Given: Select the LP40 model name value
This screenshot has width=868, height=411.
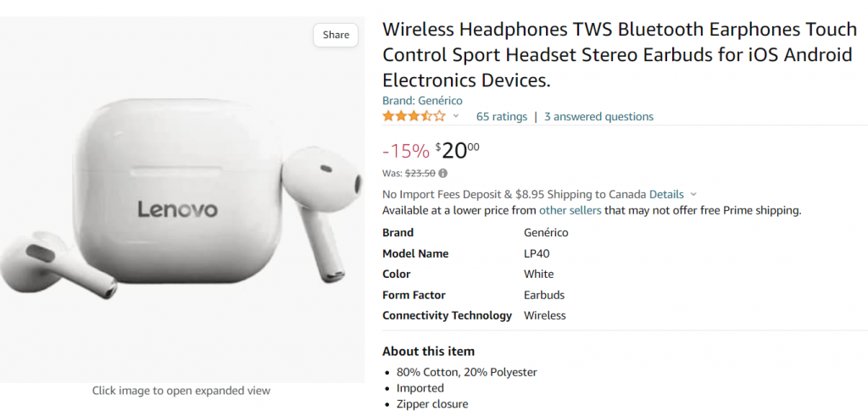Looking at the screenshot, I should [537, 253].
